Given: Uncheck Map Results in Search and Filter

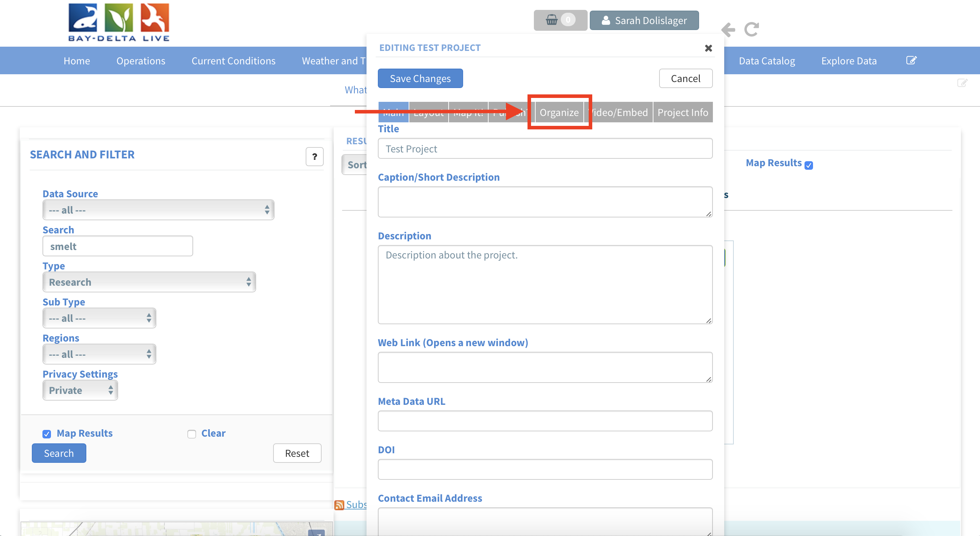Looking at the screenshot, I should [x=47, y=434].
